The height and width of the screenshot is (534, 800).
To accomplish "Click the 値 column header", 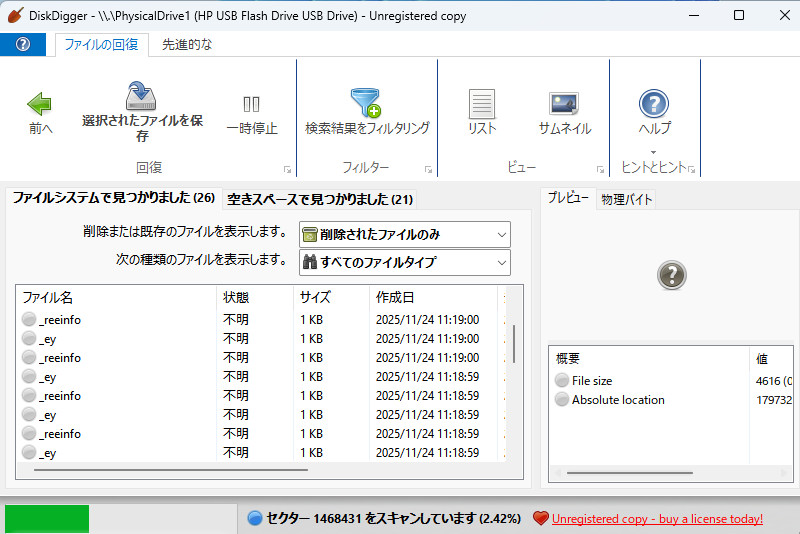I will click(x=771, y=359).
